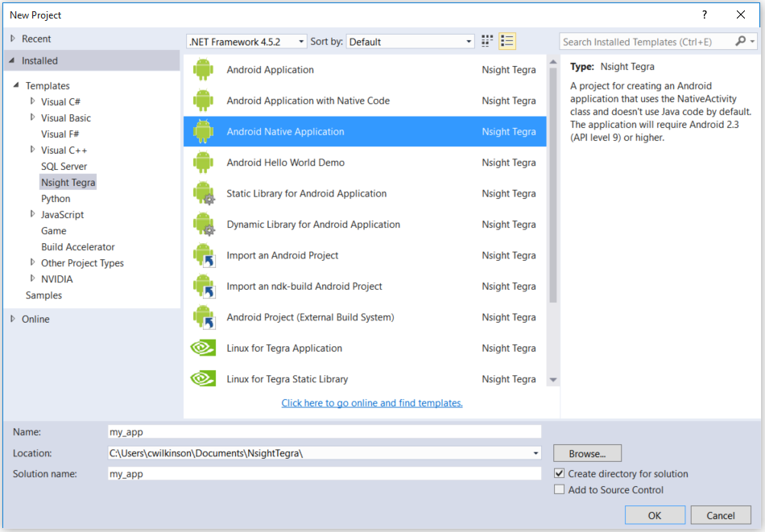Open the dialog help question mark
765x532 pixels.
[704, 14]
